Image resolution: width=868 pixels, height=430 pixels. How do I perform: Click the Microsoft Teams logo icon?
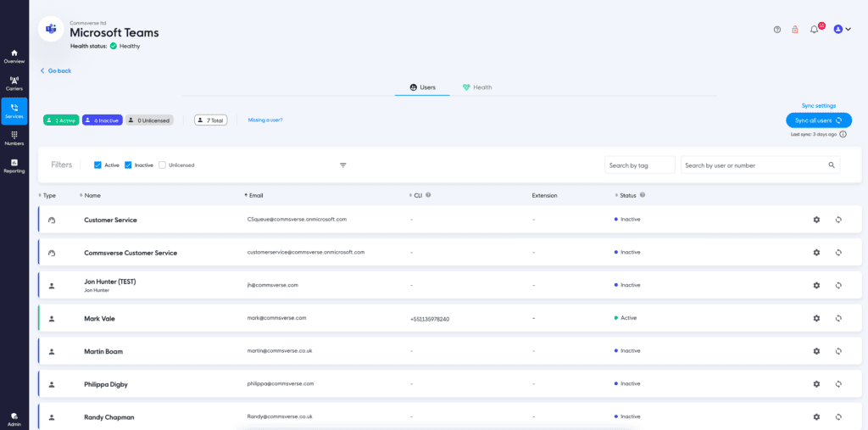tap(50, 29)
